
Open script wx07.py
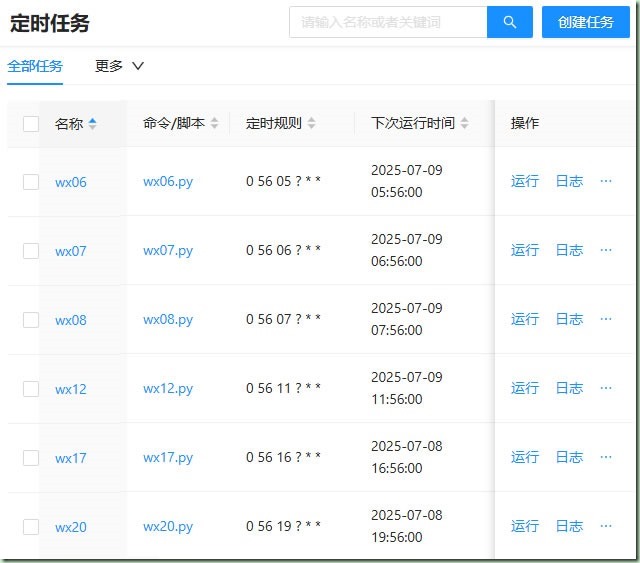tap(168, 251)
